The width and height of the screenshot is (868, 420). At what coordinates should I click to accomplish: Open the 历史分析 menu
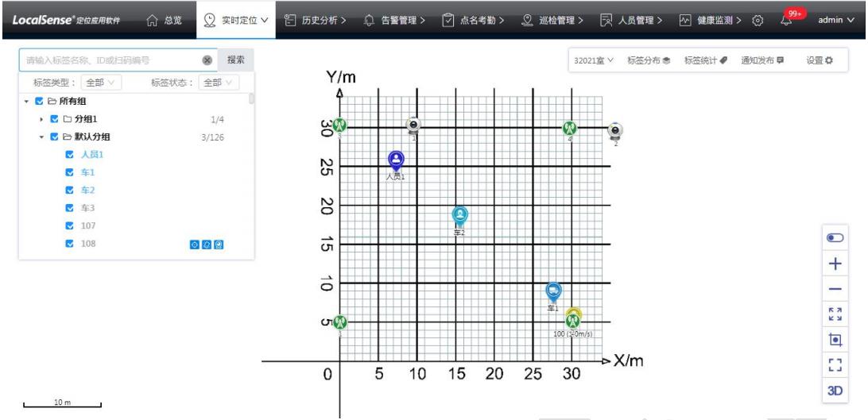point(315,19)
